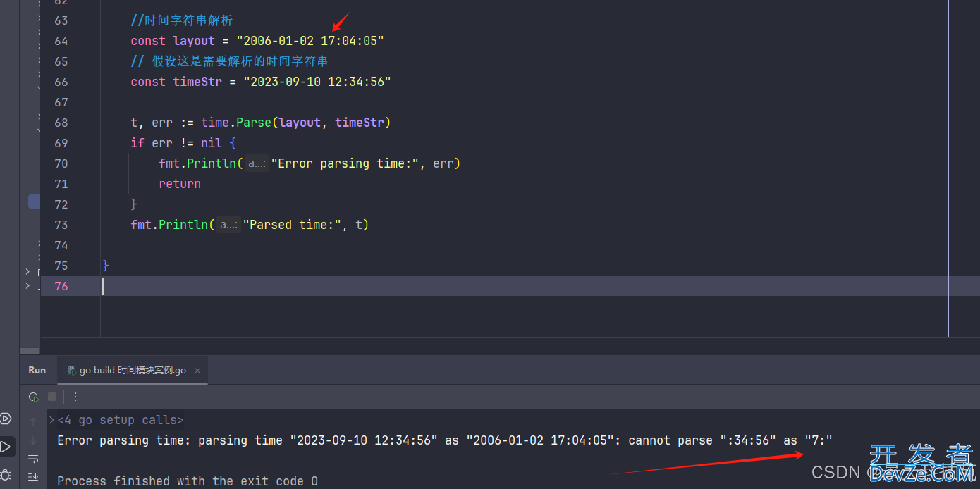
Task: Click the if err != nil statement
Action: pyautogui.click(x=183, y=143)
